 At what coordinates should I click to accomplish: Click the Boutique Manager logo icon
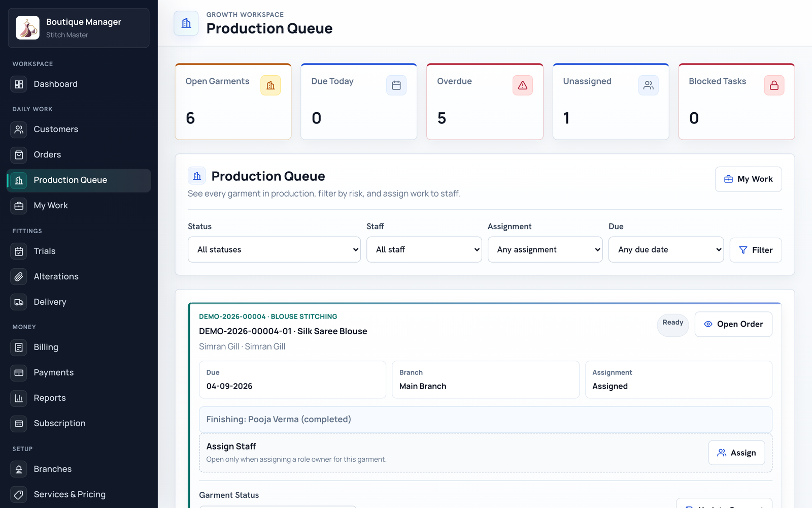tap(27, 27)
